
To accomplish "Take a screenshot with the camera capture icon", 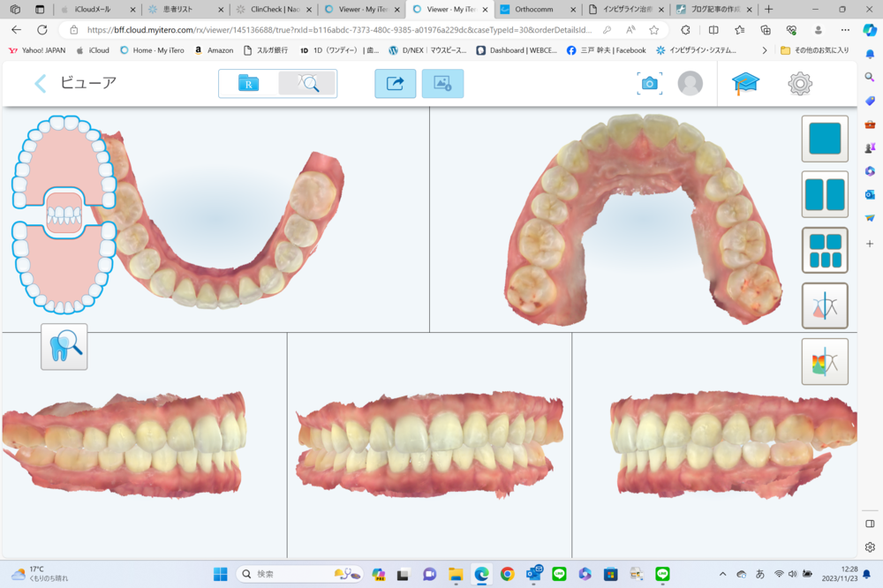I will click(x=649, y=84).
